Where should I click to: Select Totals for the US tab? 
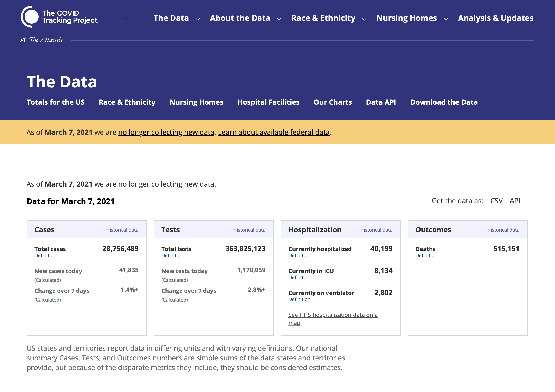coord(56,102)
